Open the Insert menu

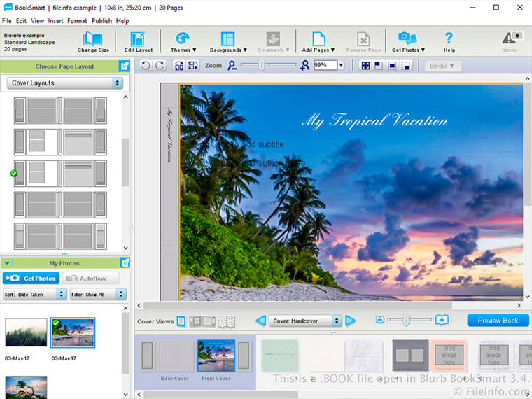[55, 21]
